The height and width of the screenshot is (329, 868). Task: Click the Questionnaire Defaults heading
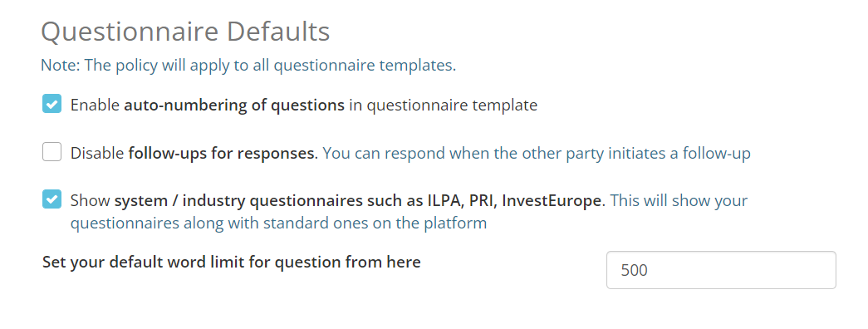point(185,32)
